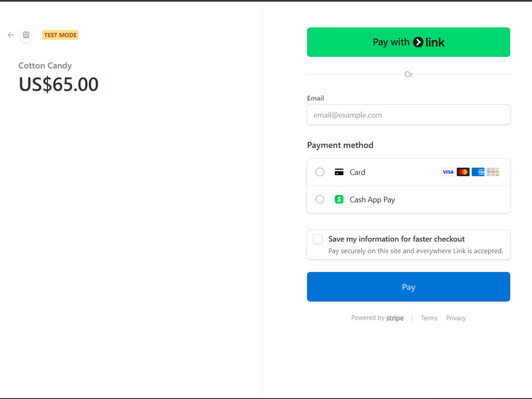
Task: Click the American Express logo
Action: (x=478, y=172)
